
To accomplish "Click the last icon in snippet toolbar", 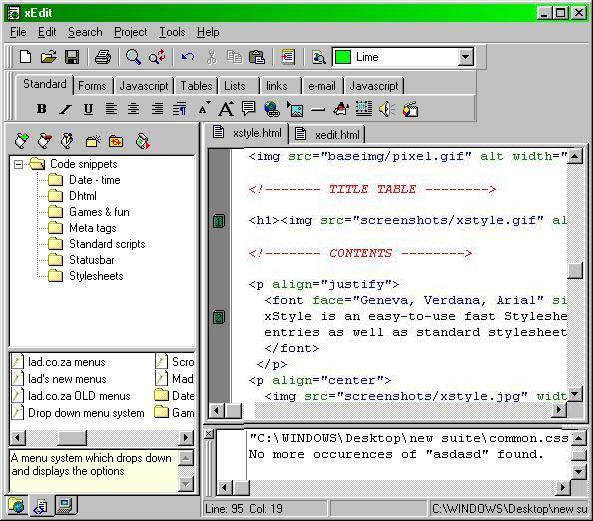I will point(143,141).
